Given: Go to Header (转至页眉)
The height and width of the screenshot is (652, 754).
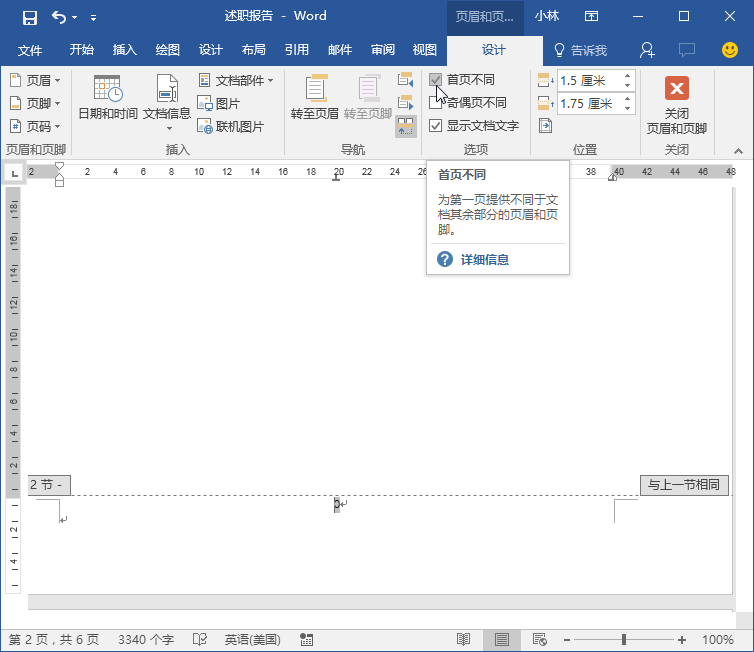Looking at the screenshot, I should coord(315,97).
